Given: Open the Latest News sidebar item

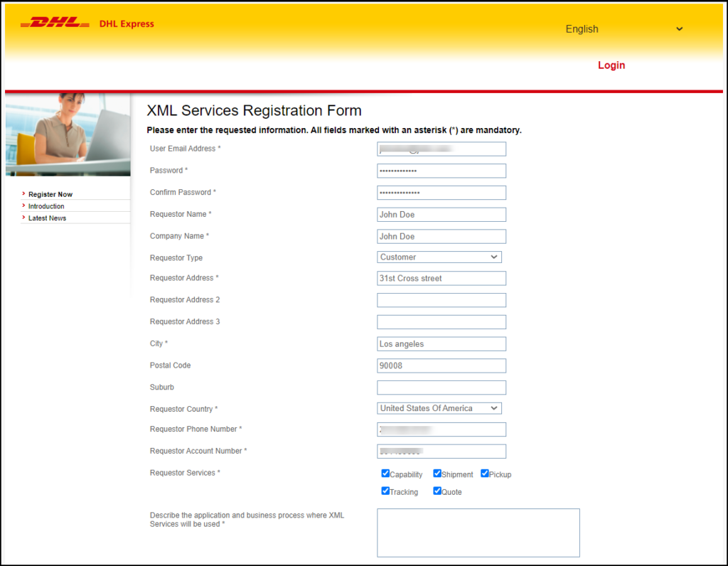Looking at the screenshot, I should point(46,218).
